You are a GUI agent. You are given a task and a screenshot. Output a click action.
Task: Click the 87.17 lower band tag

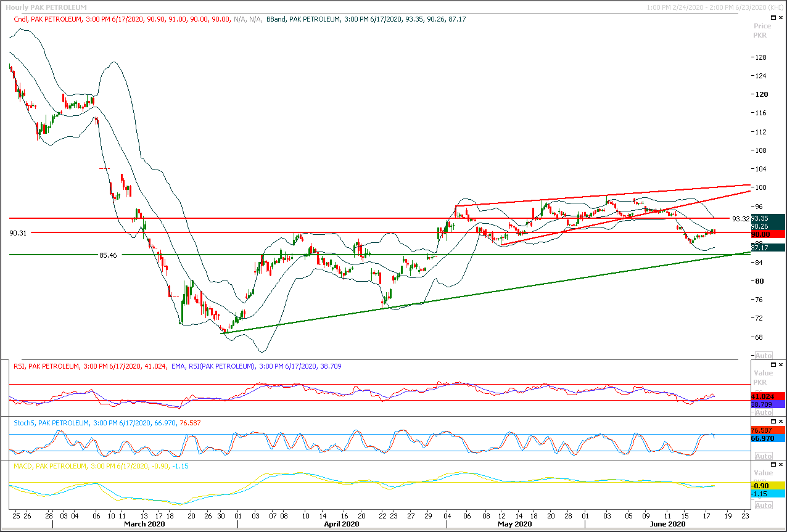coord(768,248)
